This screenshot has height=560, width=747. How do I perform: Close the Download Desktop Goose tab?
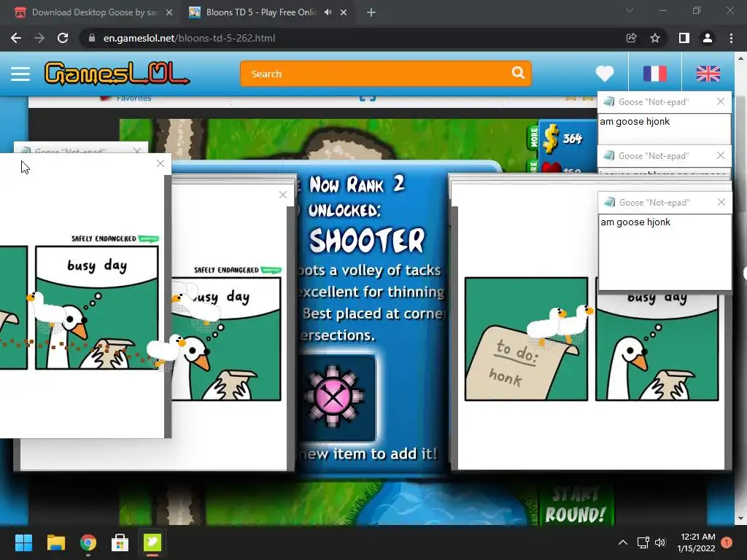click(169, 13)
